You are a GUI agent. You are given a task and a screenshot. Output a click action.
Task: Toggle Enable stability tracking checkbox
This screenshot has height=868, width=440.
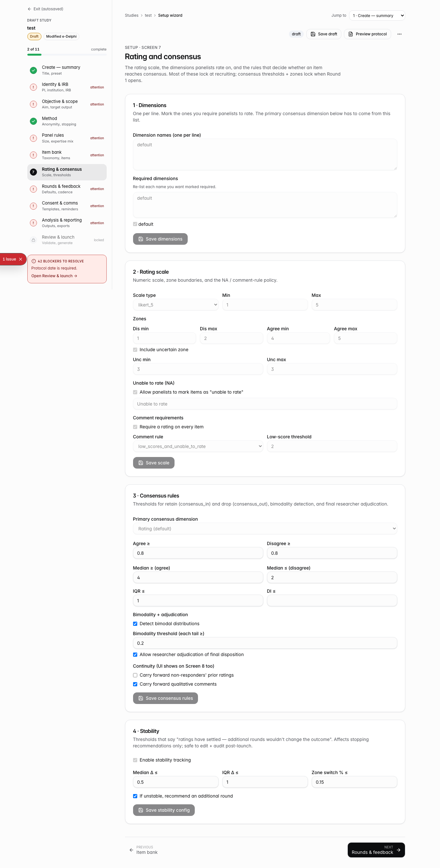pyautogui.click(x=135, y=760)
